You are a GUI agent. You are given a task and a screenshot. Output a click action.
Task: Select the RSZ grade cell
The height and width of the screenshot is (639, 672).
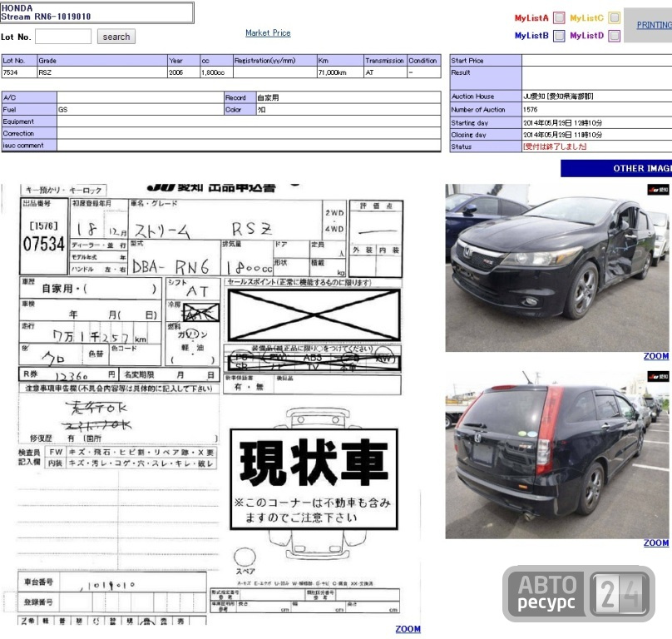[102, 72]
